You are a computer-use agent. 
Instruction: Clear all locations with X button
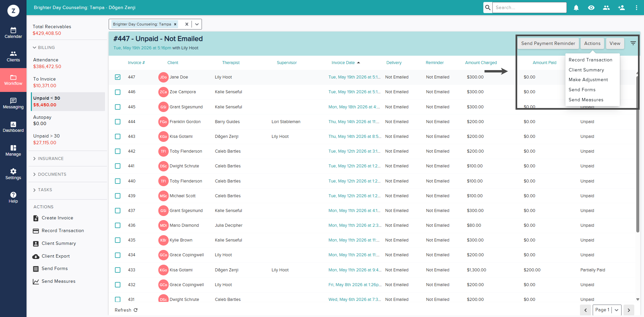pos(187,24)
